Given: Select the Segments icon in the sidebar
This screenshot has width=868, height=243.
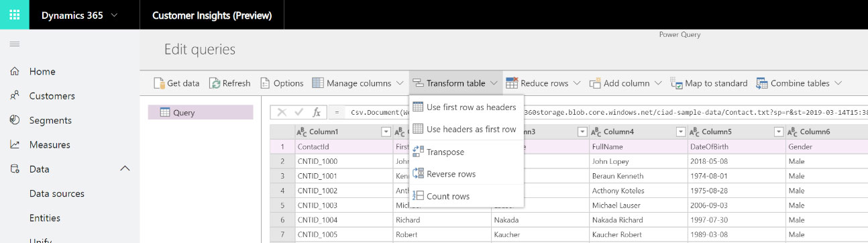Looking at the screenshot, I should 14,120.
